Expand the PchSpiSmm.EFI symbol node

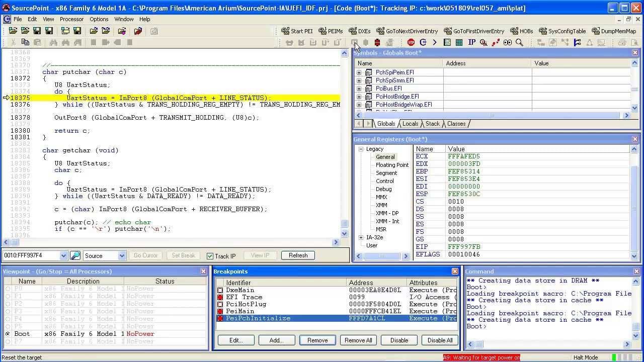pyautogui.click(x=359, y=80)
